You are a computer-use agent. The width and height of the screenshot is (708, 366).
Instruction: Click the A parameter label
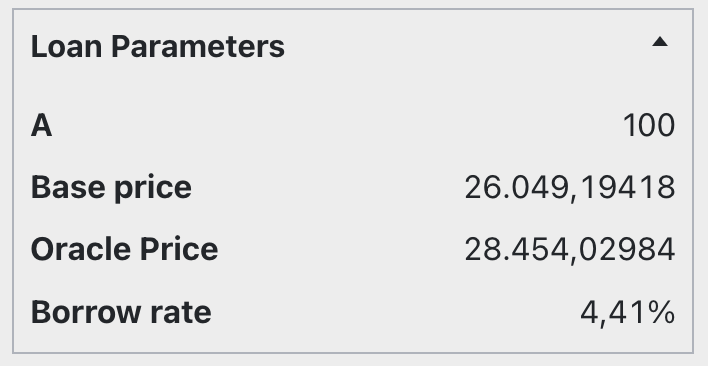point(41,125)
